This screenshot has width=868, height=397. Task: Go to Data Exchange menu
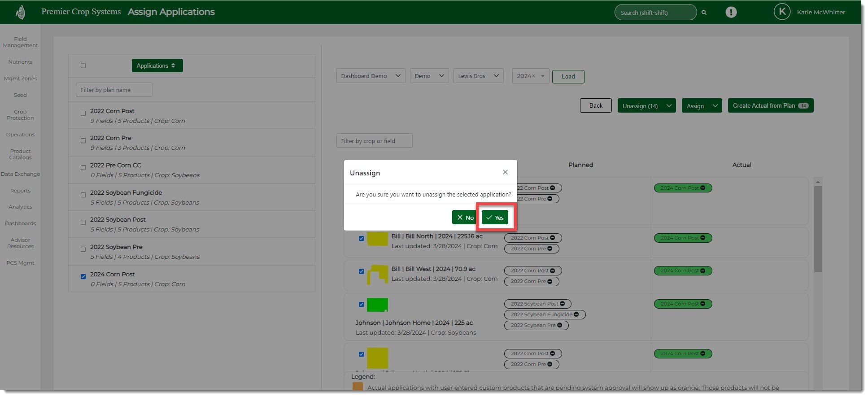coord(20,174)
